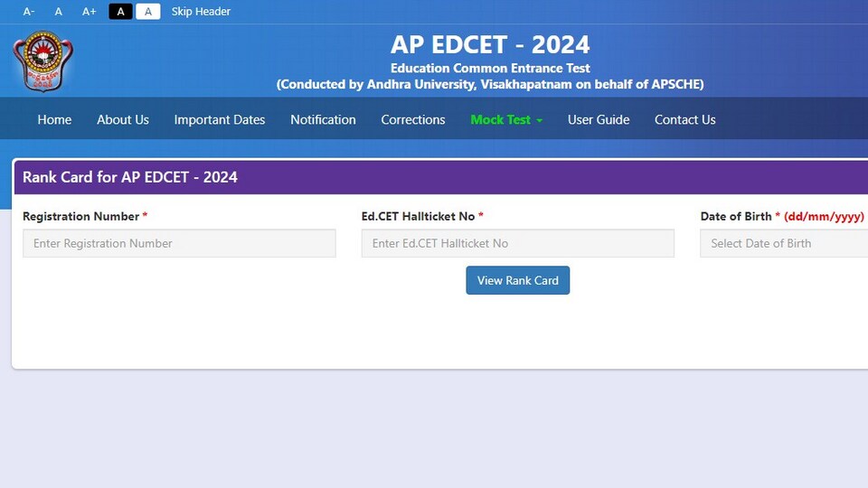Select the Education Common Entrance Test subtitle
Screen dimensions: 868x488
click(x=490, y=68)
